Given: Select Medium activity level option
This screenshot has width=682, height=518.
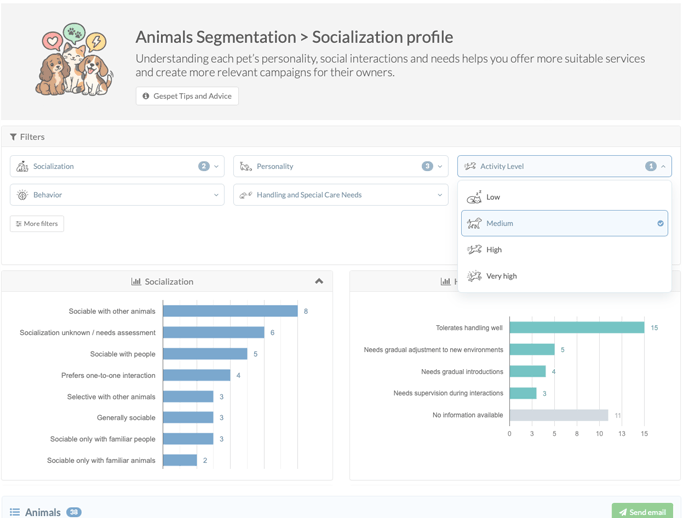Looking at the screenshot, I should [564, 223].
